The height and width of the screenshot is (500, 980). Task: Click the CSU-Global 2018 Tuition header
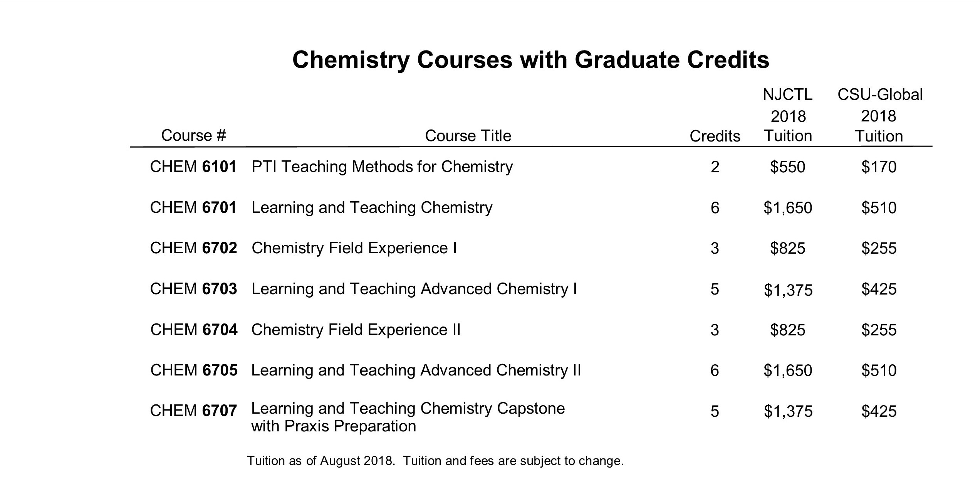tap(879, 115)
